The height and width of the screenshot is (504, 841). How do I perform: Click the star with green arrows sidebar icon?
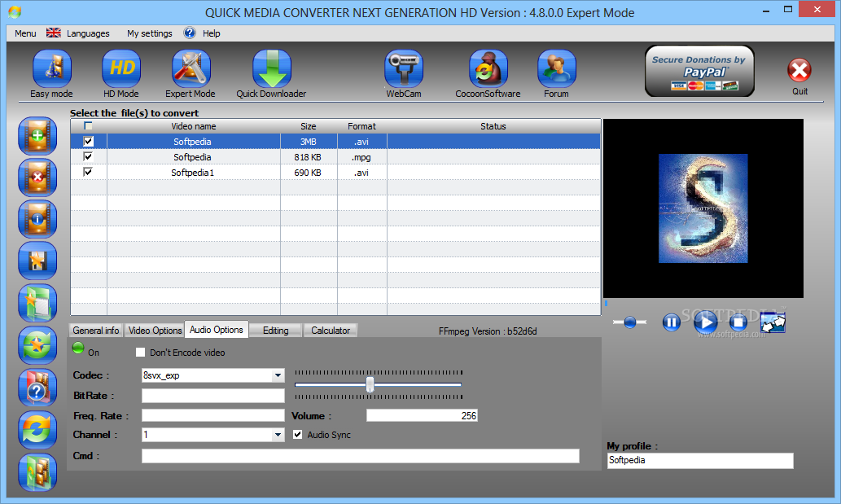(37, 346)
